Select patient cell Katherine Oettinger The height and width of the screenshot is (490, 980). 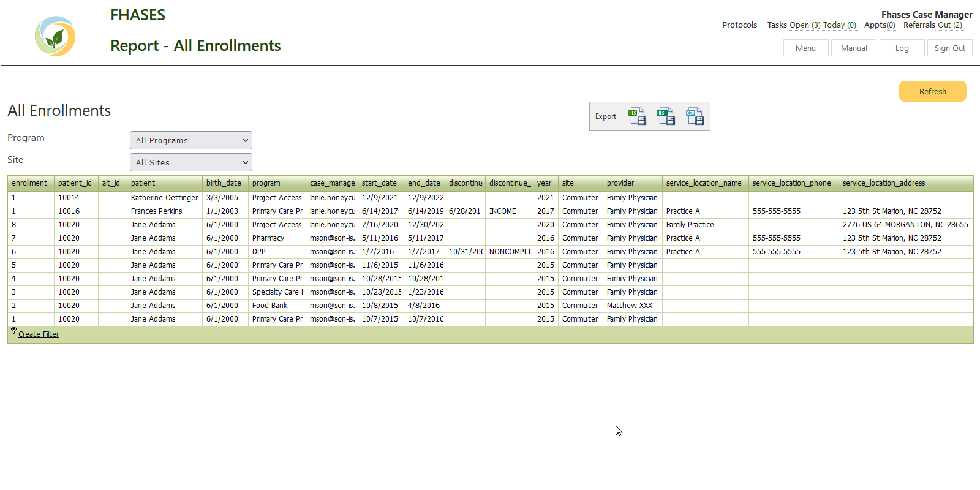pos(164,198)
